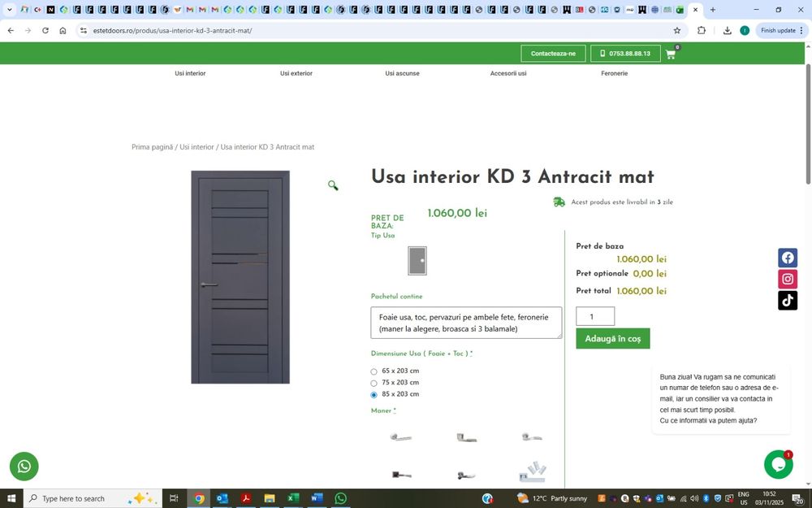
Task: Open Adobe Acrobat from the taskbar
Action: 245,498
